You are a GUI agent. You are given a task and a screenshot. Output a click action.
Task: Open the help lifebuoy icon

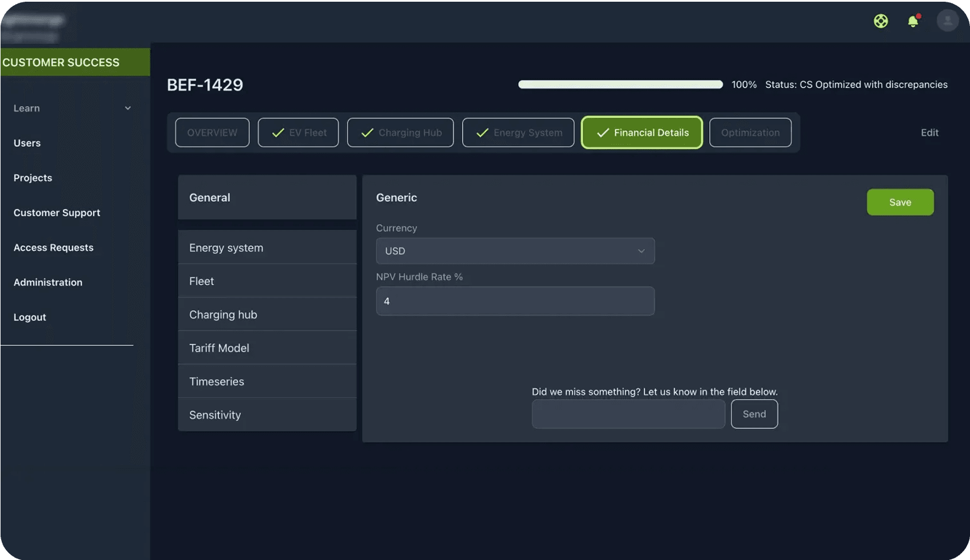[x=881, y=21]
